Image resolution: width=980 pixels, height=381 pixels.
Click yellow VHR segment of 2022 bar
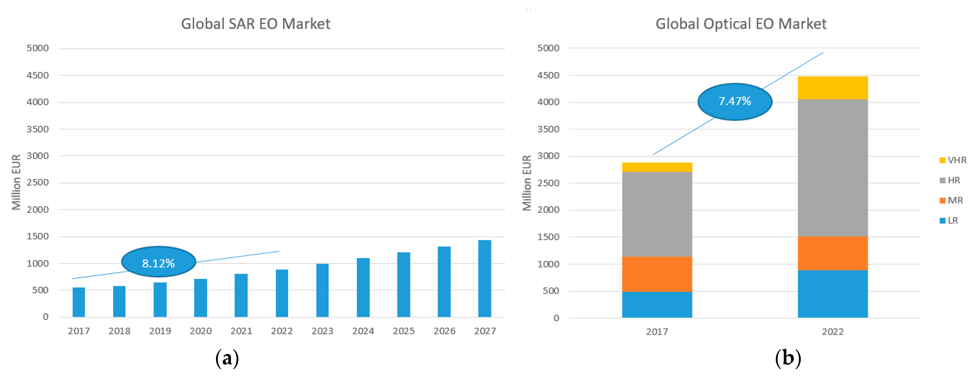(x=832, y=88)
